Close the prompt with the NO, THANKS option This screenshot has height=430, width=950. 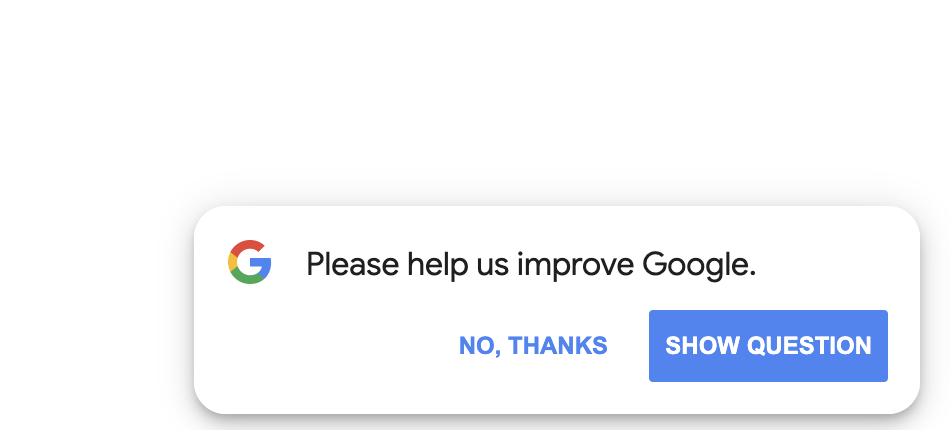533,346
